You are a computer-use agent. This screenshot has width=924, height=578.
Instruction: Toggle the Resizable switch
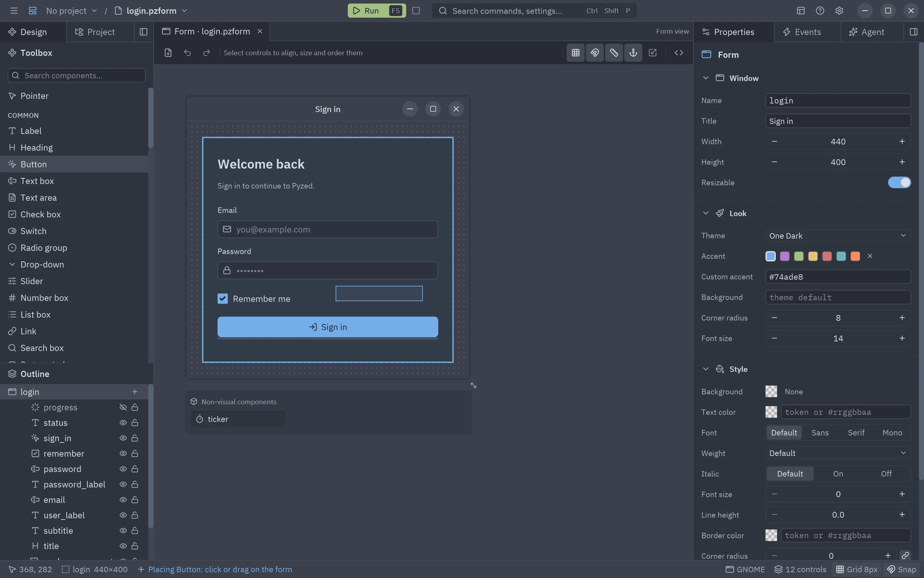click(x=899, y=182)
